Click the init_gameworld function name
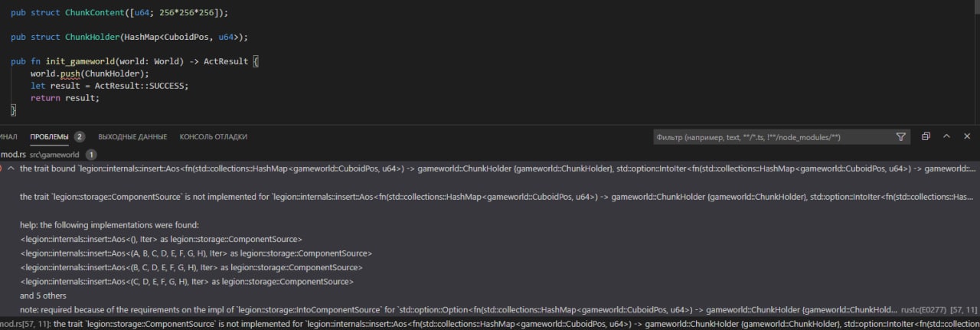 tap(79, 61)
